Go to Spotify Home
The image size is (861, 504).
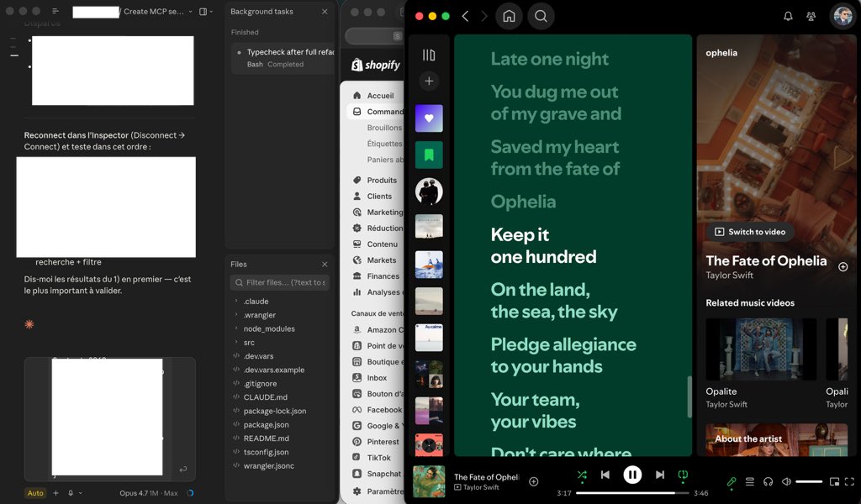[509, 17]
